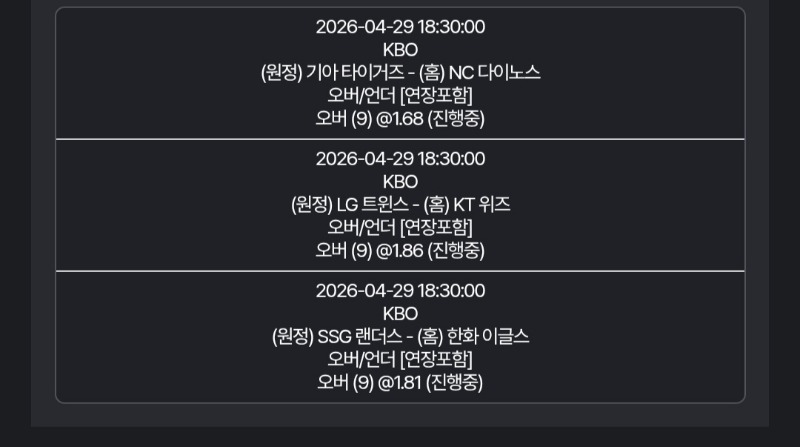Screen dimensions: 800x447
Task: Click 진행중 status beside the @1.81 odds
Action: (x=455, y=383)
